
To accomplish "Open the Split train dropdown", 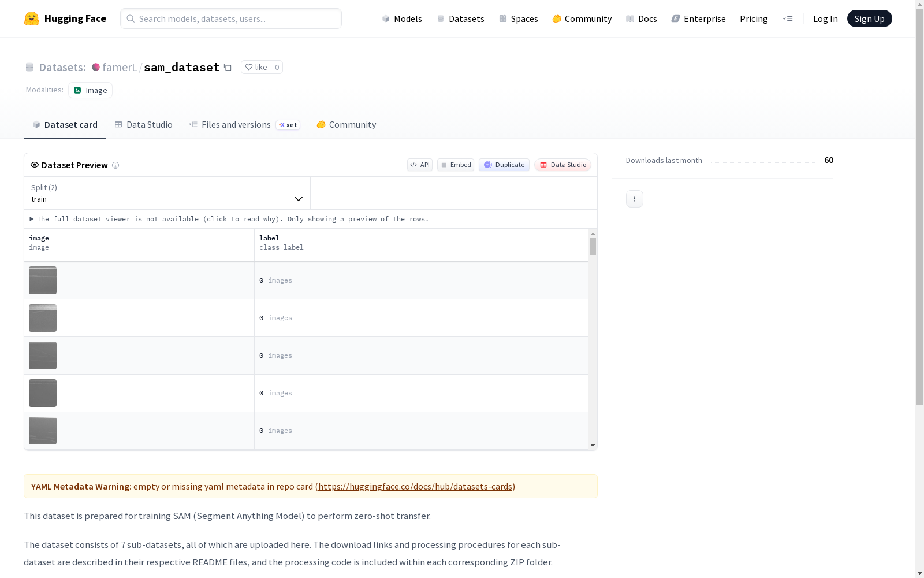I will click(167, 193).
